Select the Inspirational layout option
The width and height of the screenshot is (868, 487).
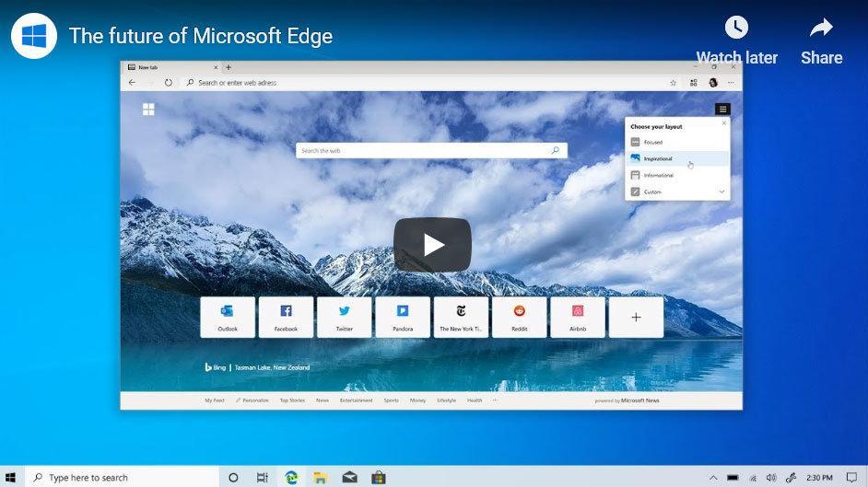coord(677,158)
